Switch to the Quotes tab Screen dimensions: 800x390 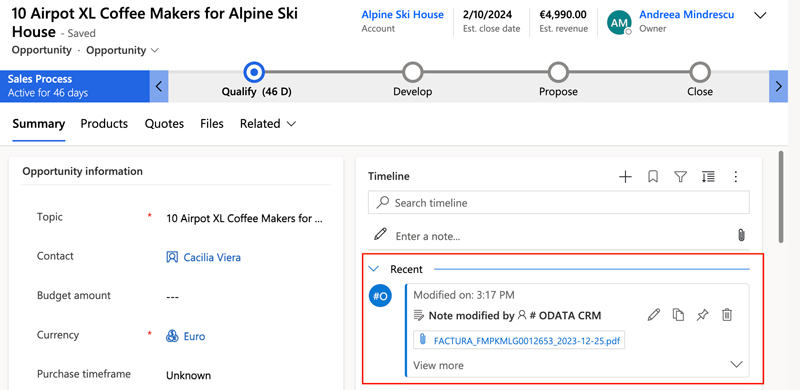[164, 124]
